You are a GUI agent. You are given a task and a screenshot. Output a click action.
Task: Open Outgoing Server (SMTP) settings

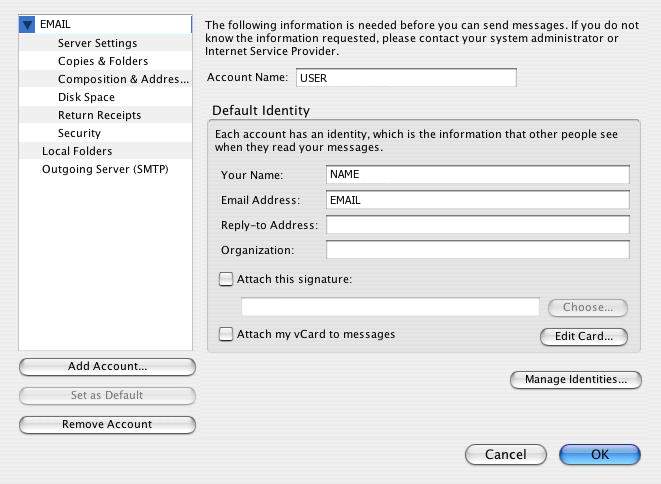(105, 169)
